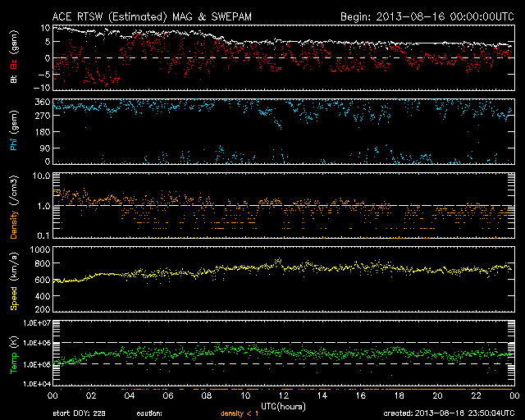525x420 pixels.
Task: Click the Begin date text at top right
Action: 426,16
